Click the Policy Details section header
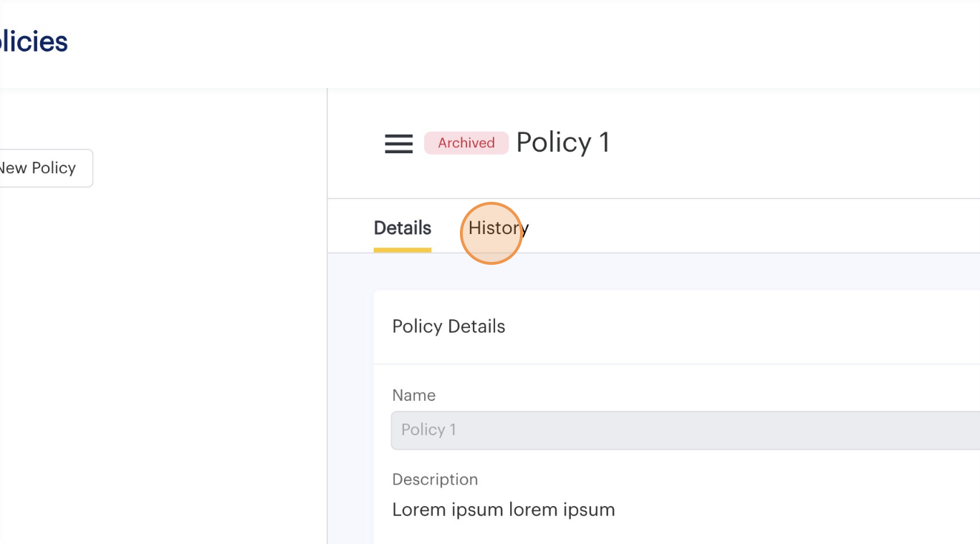Image resolution: width=980 pixels, height=544 pixels. (448, 327)
